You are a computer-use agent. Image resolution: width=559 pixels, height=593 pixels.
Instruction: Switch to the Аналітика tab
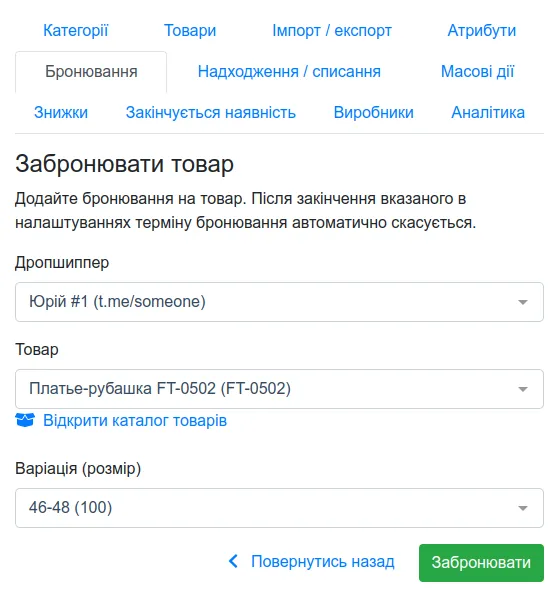point(488,113)
